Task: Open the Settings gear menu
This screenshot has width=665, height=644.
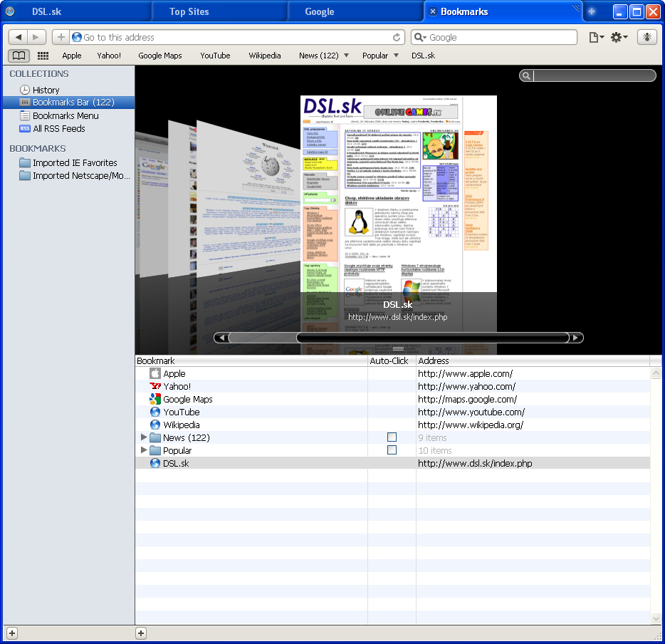Action: tap(619, 37)
